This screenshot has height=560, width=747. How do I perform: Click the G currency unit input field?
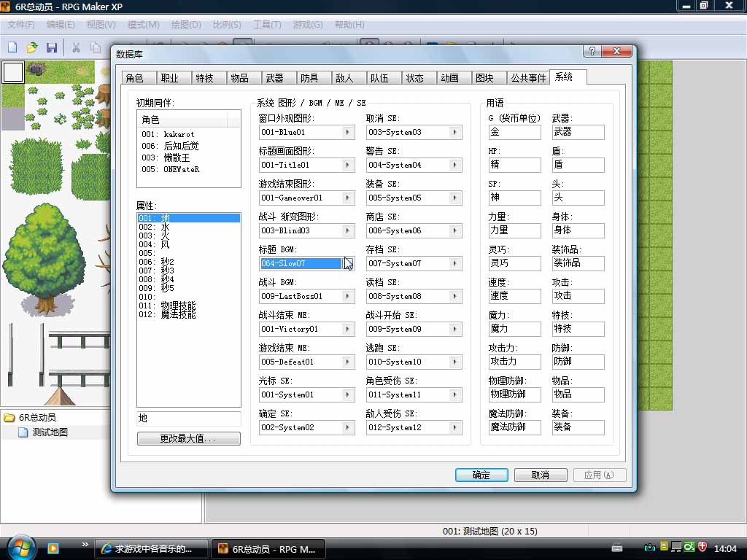(514, 133)
